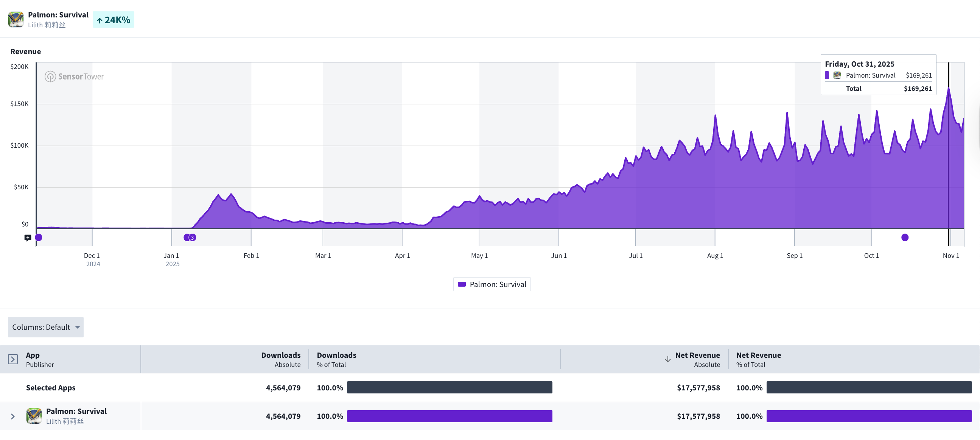Click the add annotation comment icon

pos(28,238)
